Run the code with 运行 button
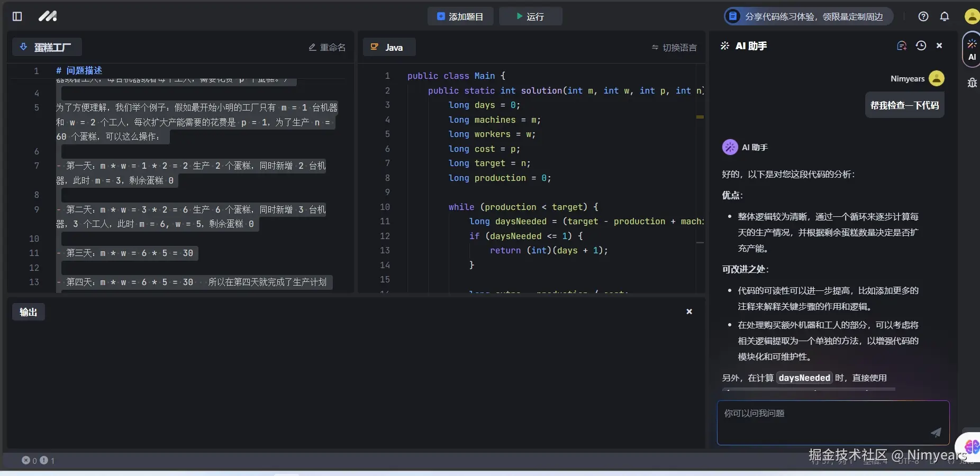The image size is (980, 476). pos(530,16)
